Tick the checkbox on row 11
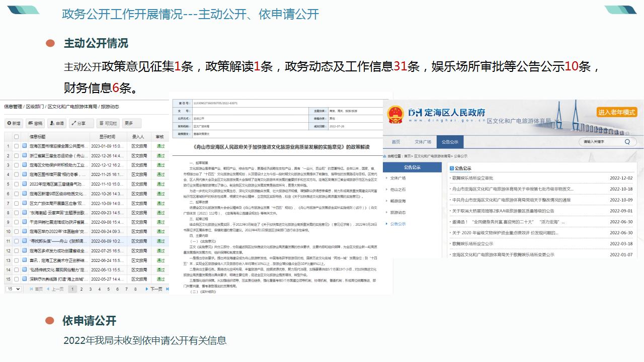 [16, 241]
